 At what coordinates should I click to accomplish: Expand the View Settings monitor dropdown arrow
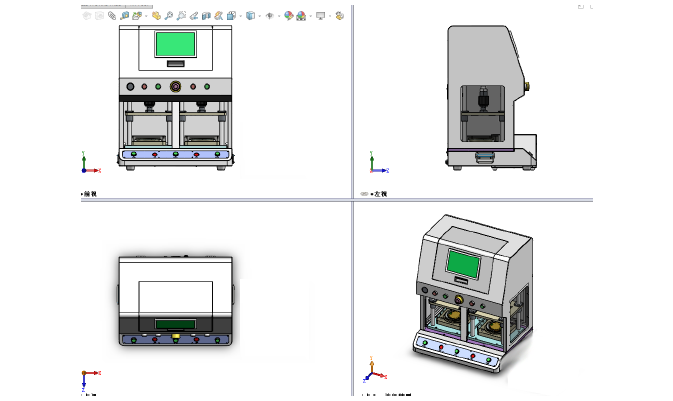tap(330, 16)
